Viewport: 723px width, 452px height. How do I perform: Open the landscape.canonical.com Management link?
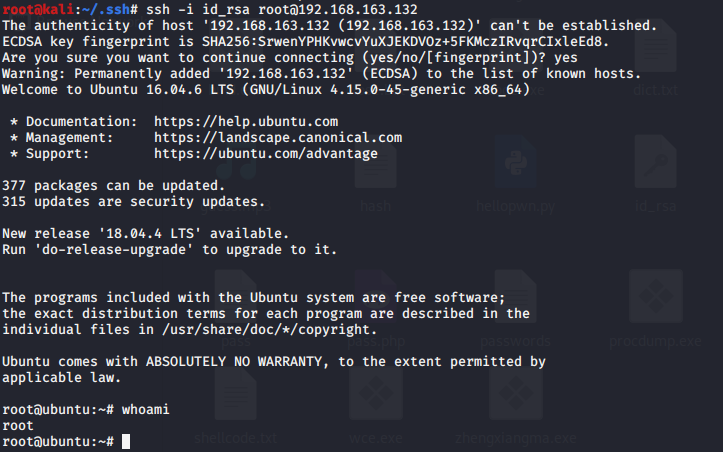[x=278, y=137]
